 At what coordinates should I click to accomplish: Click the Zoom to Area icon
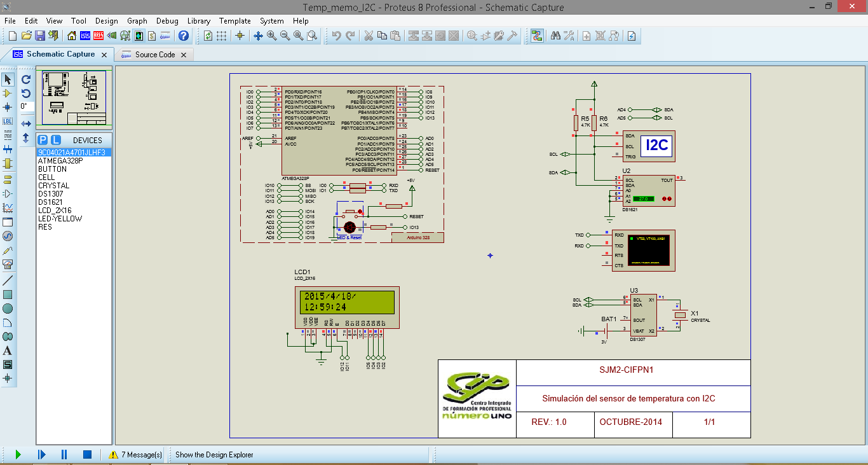(312, 36)
